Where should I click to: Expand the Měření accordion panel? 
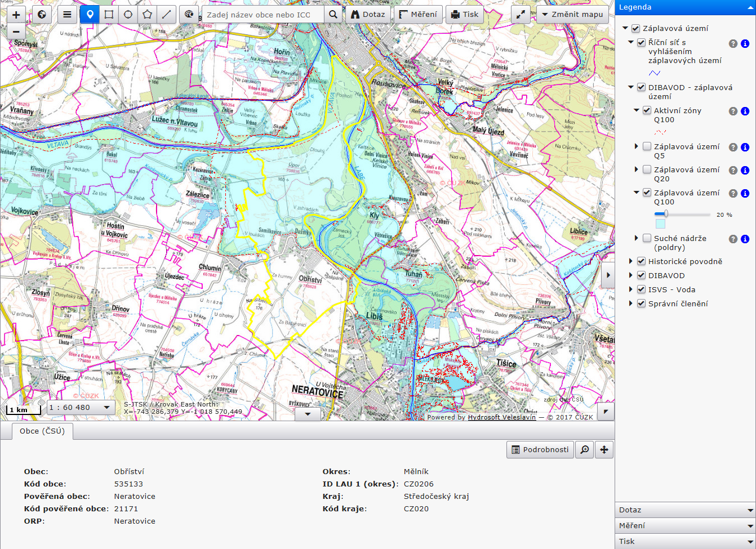click(x=686, y=525)
